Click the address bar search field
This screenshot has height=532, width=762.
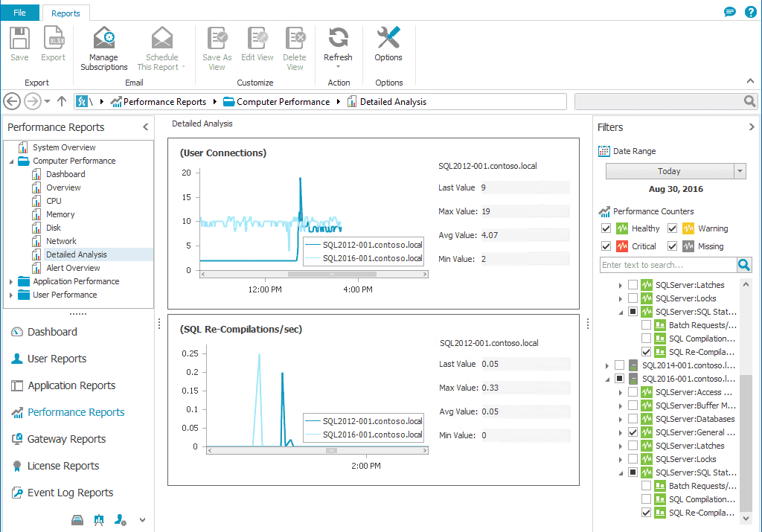point(659,101)
